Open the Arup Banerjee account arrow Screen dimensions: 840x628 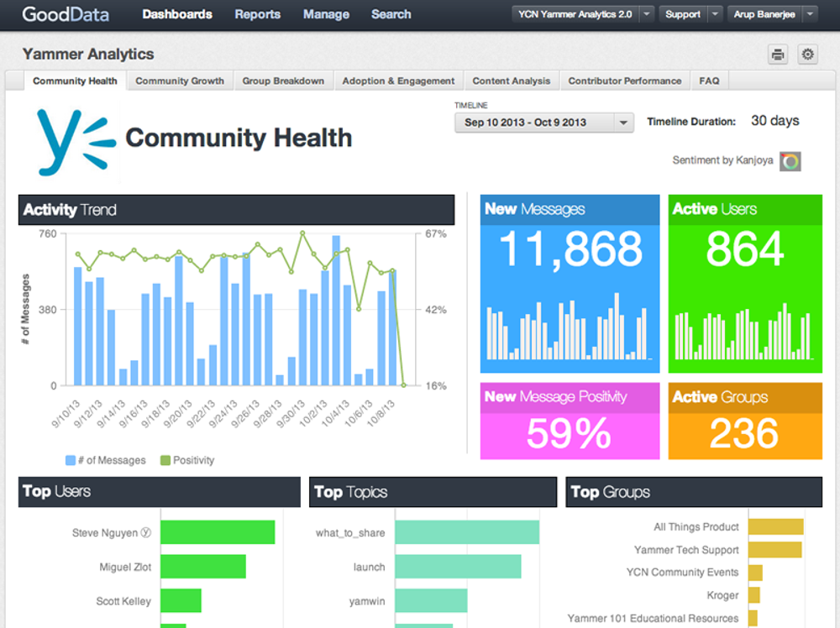pos(810,14)
